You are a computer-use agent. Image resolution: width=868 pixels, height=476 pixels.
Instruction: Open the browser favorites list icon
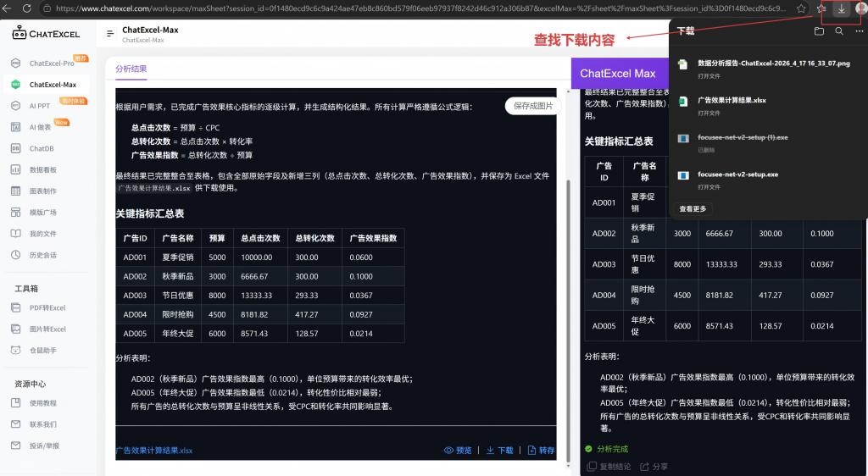click(x=821, y=8)
